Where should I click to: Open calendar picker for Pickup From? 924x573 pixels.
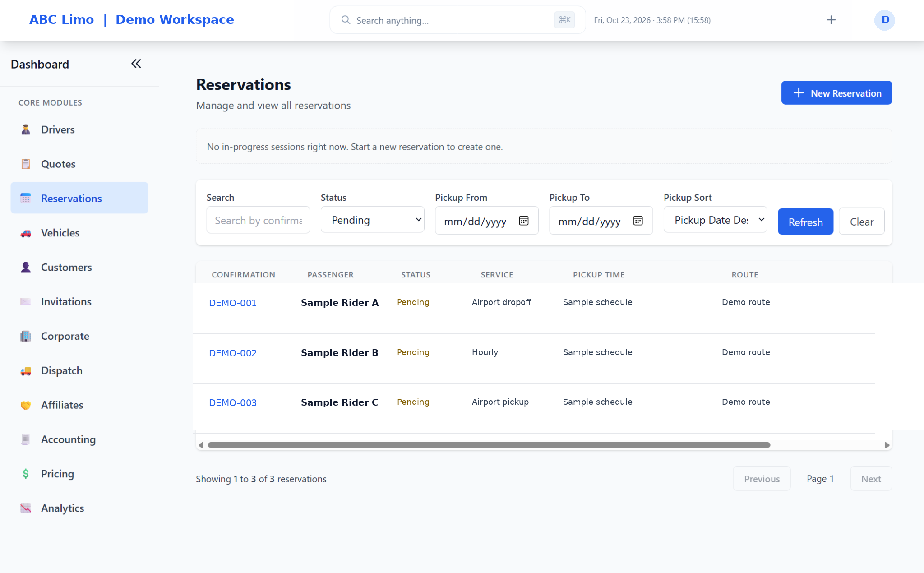(x=523, y=221)
